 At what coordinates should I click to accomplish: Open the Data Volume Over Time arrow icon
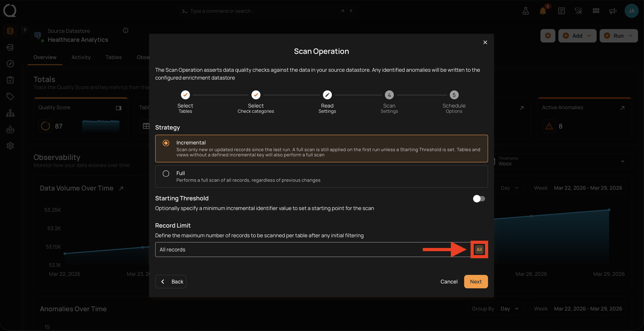coord(121,188)
